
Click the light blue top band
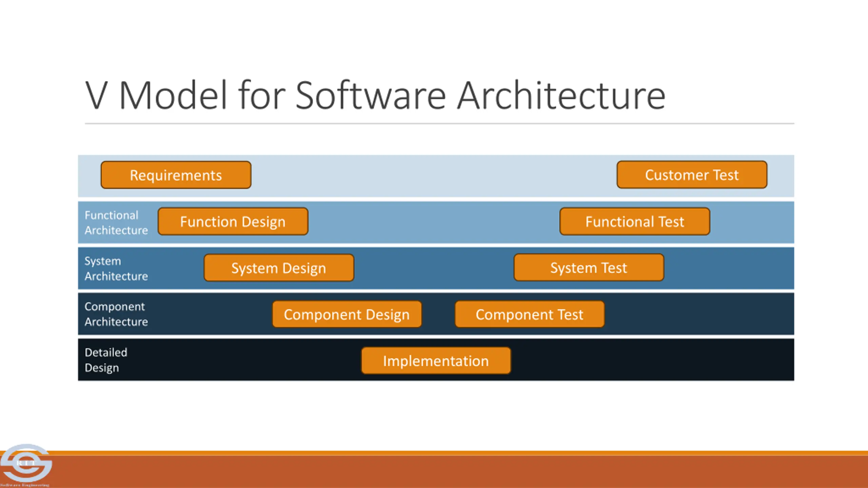point(434,176)
